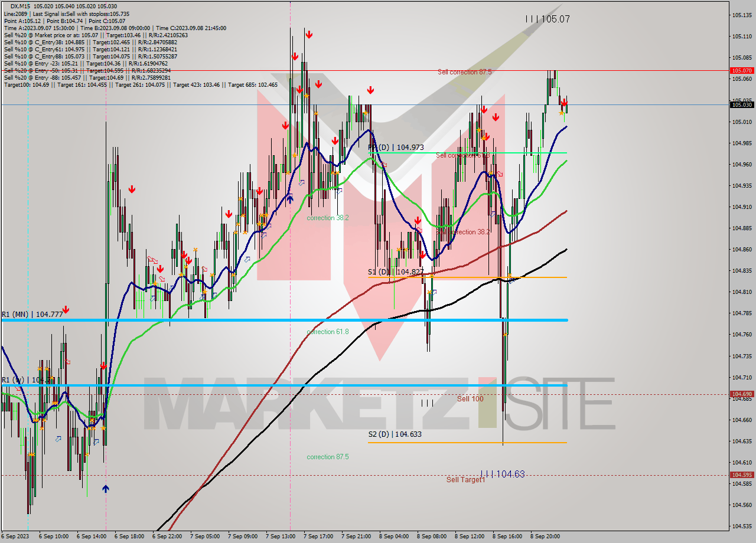Screen dimensions: 756x543
Task: Click the 104.710 price axis value
Action: tap(742, 377)
